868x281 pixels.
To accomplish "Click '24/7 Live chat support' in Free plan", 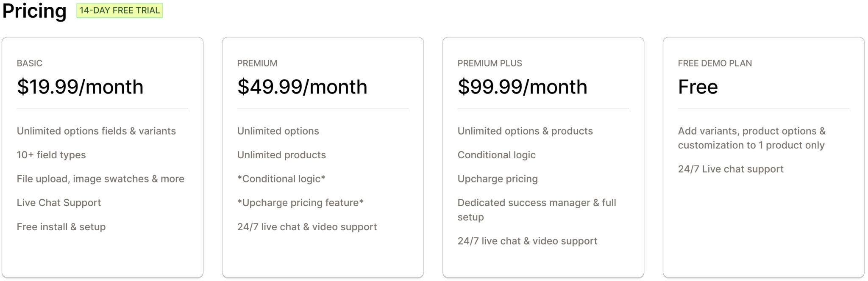I will (731, 169).
